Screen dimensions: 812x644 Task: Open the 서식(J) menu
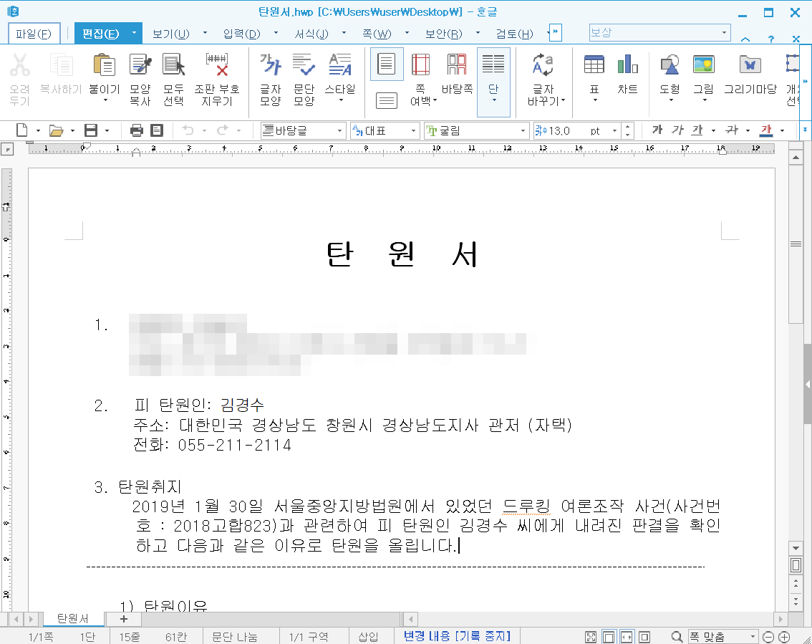[x=311, y=34]
